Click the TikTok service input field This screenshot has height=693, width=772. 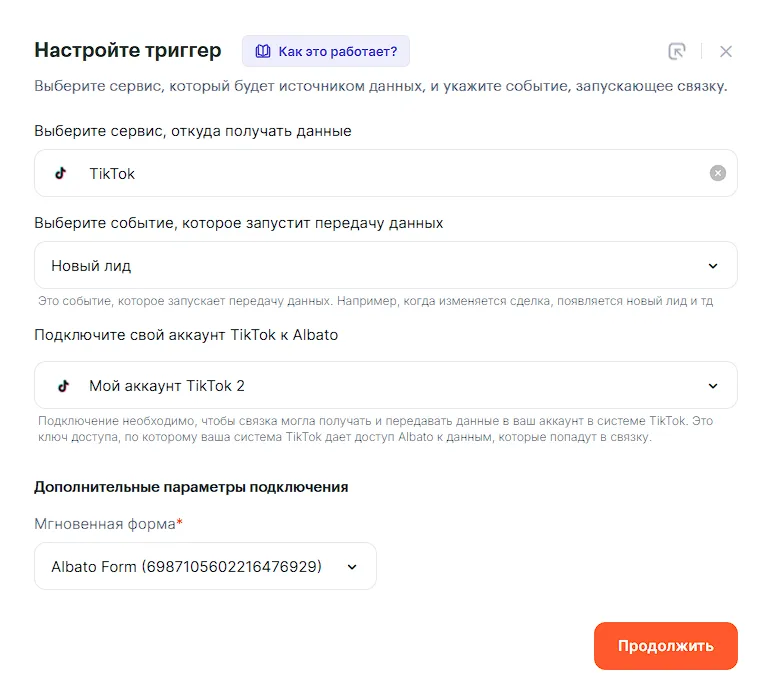[x=385, y=173]
